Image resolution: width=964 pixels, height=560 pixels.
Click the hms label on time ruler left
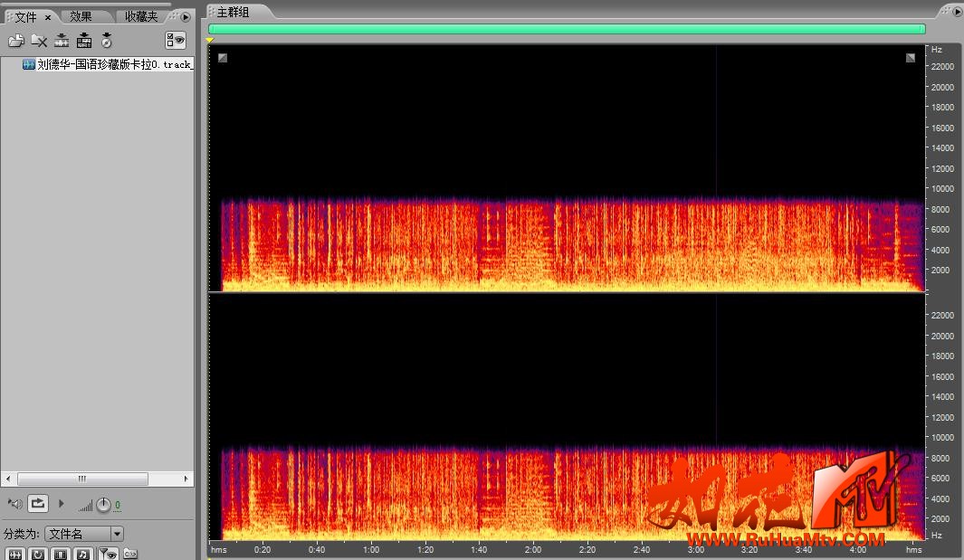[219, 549]
